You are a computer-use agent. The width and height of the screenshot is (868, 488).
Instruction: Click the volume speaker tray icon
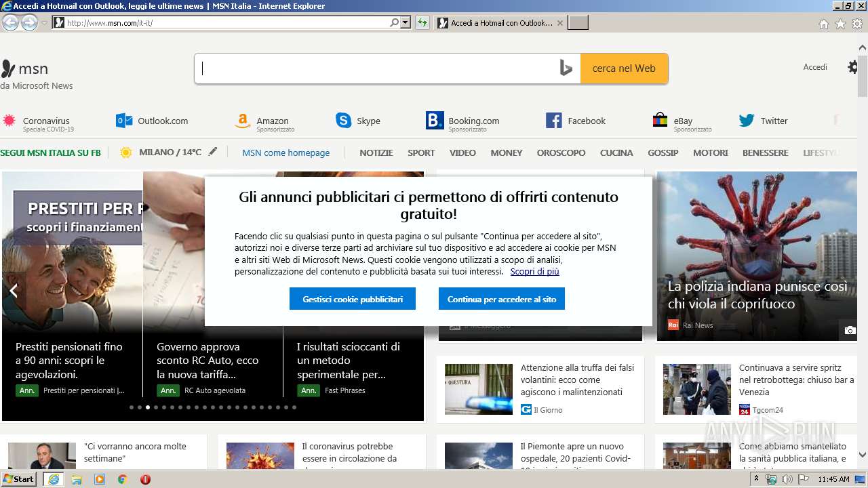coord(787,479)
